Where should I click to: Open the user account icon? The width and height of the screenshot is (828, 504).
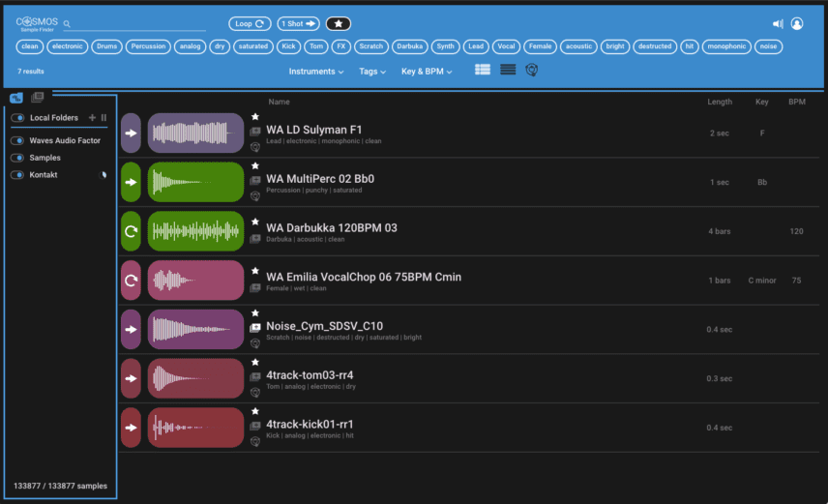(x=797, y=24)
